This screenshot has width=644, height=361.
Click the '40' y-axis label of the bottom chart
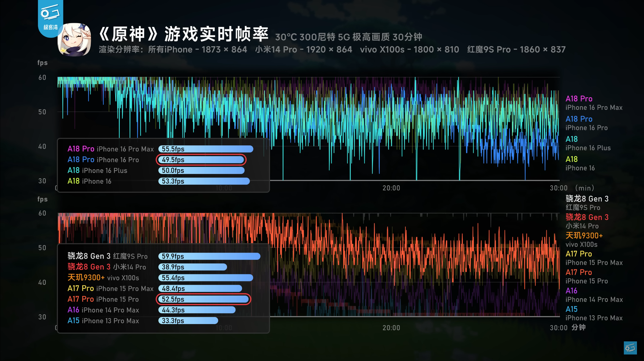42,282
